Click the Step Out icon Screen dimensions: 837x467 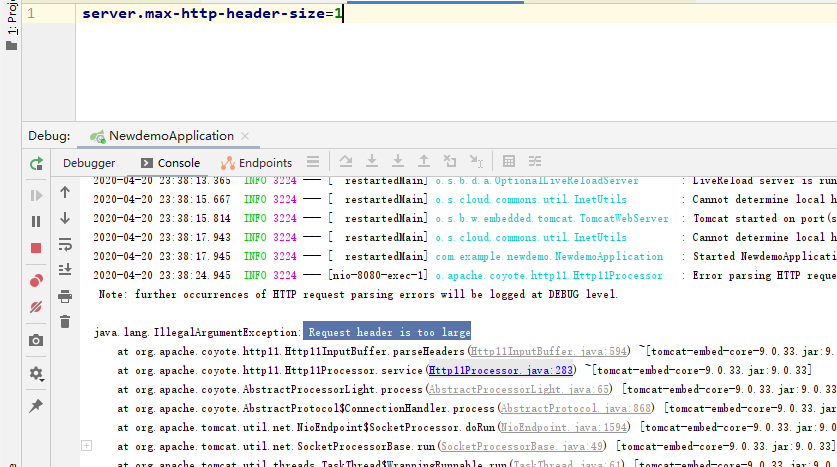pos(424,161)
